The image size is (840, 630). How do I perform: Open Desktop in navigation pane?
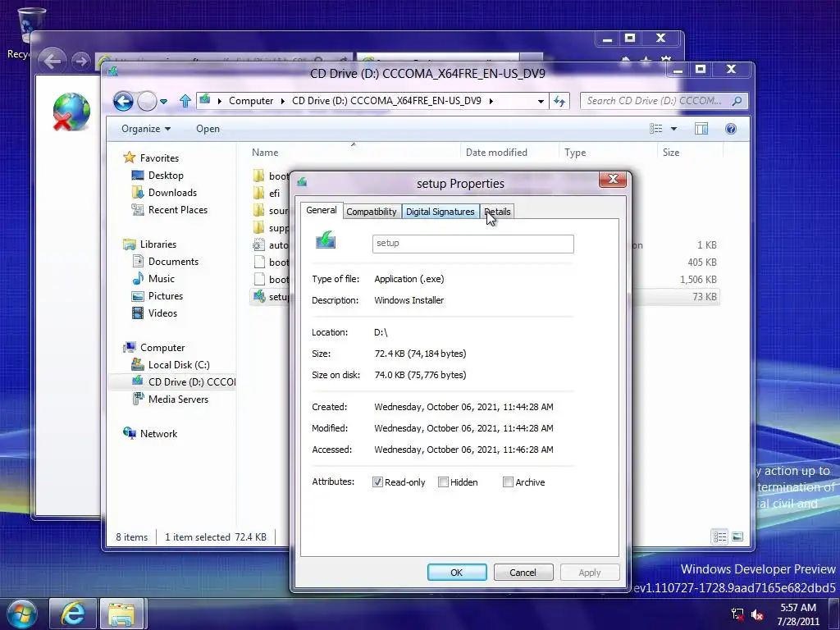pyautogui.click(x=166, y=176)
